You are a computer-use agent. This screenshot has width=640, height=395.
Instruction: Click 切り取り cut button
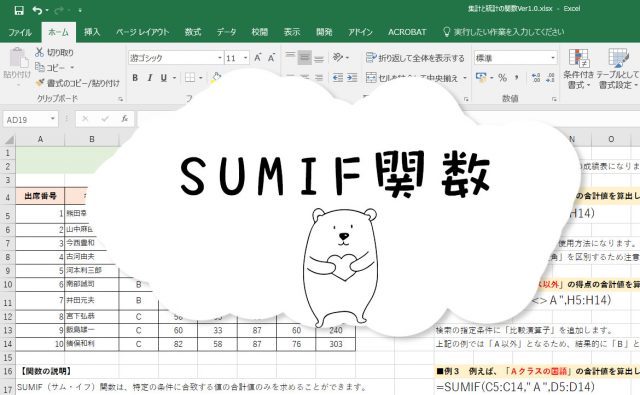tap(54, 52)
